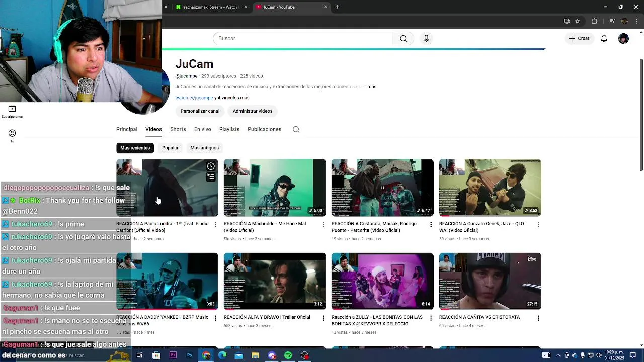Close the sachauzumaki Stream browser tab

tap(246, 7)
